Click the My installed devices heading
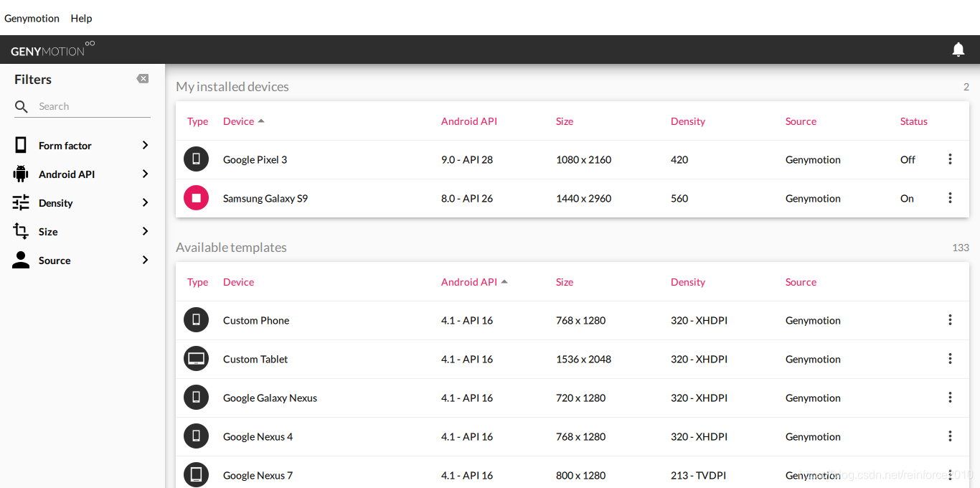Image resolution: width=980 pixels, height=488 pixels. tap(232, 86)
